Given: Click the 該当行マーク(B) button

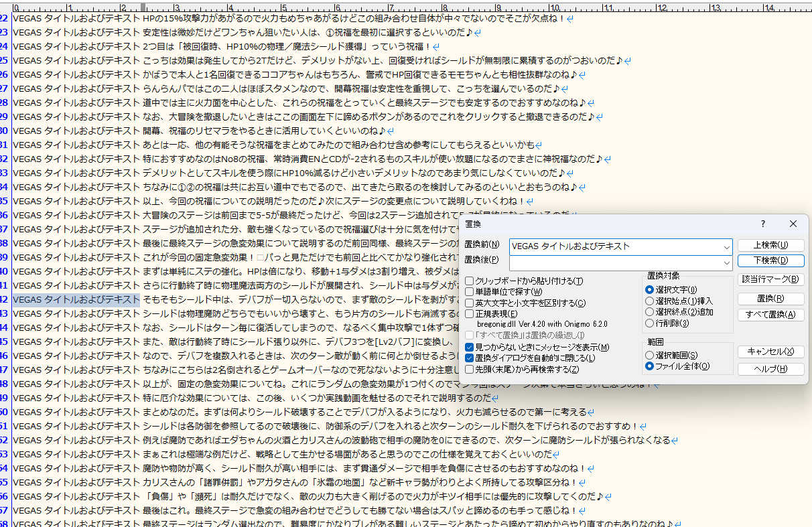Looking at the screenshot, I should (771, 279).
